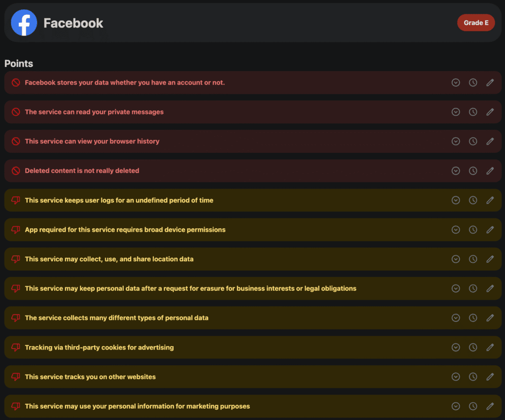View history for 'keeps user logs' point
Viewport: 505px width, 420px height.
tap(473, 200)
